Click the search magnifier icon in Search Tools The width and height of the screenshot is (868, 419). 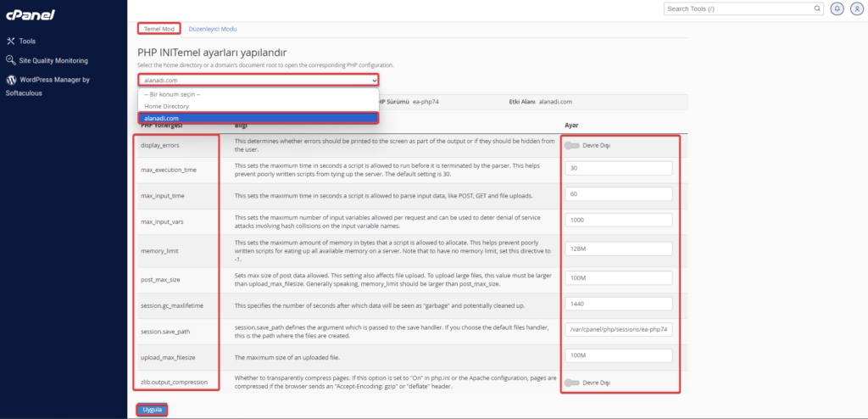[x=817, y=8]
